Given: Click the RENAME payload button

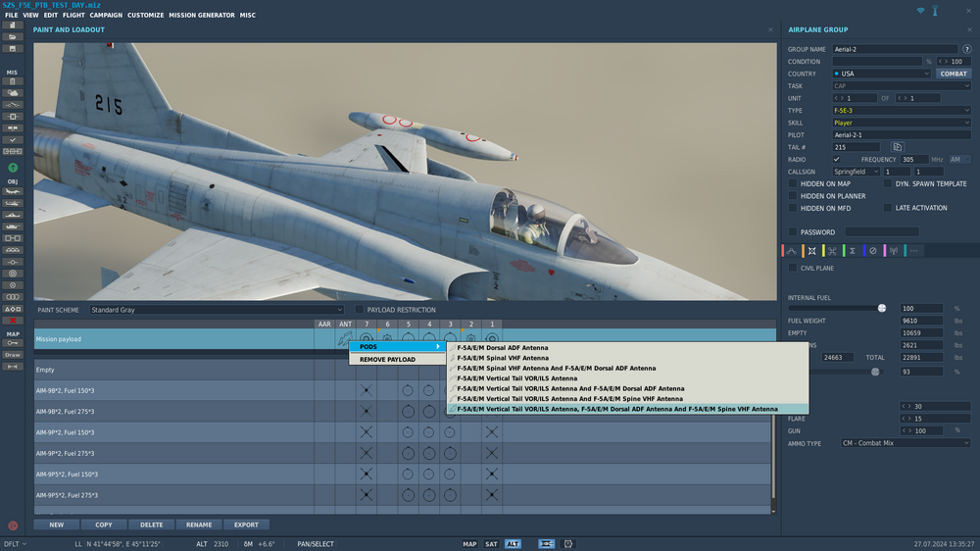Looking at the screenshot, I should coord(199,525).
